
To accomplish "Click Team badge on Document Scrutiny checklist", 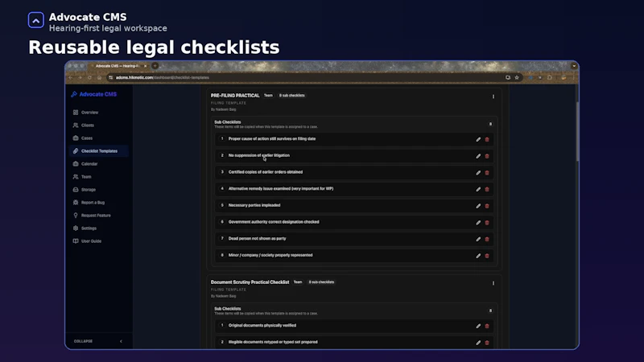I will 298,282.
